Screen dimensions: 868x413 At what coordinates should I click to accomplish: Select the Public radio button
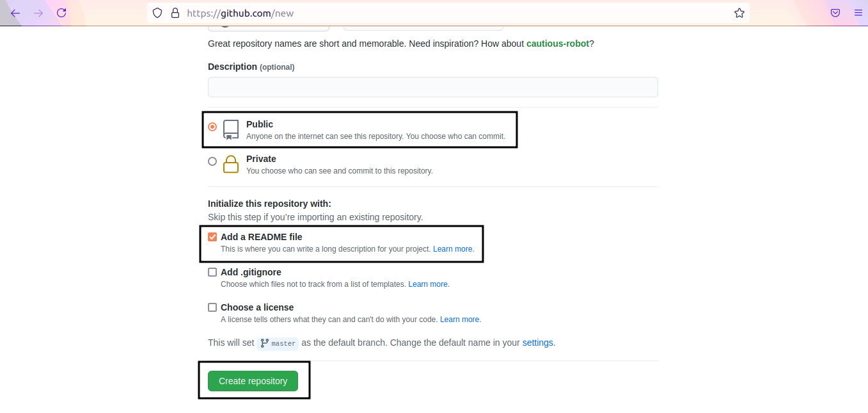point(212,127)
